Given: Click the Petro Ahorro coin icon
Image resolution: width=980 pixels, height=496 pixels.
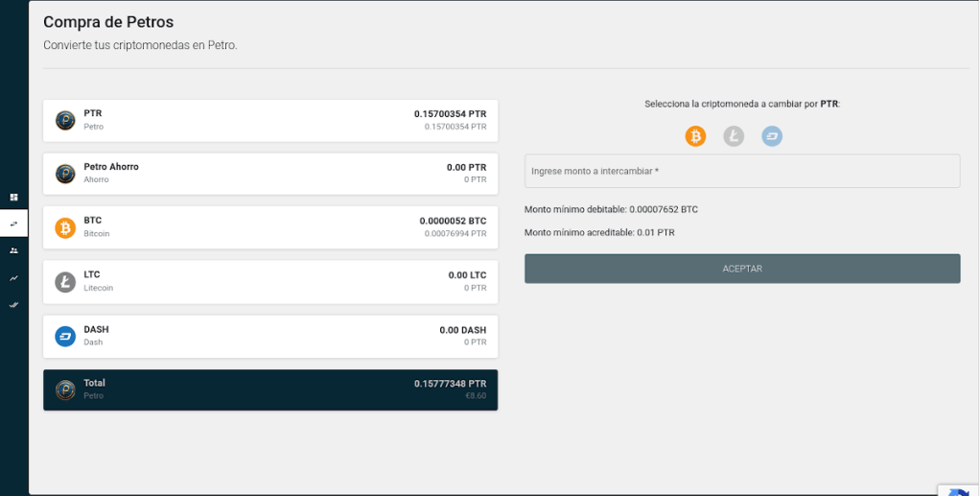Looking at the screenshot, I should (65, 174).
